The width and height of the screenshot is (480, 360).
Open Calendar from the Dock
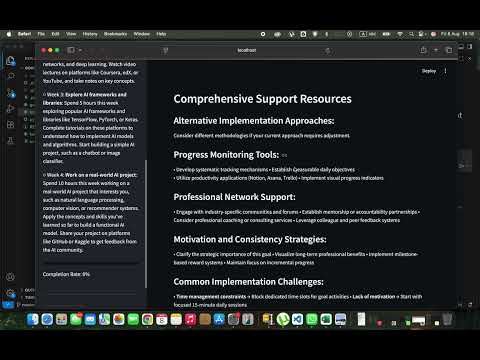tap(162, 319)
